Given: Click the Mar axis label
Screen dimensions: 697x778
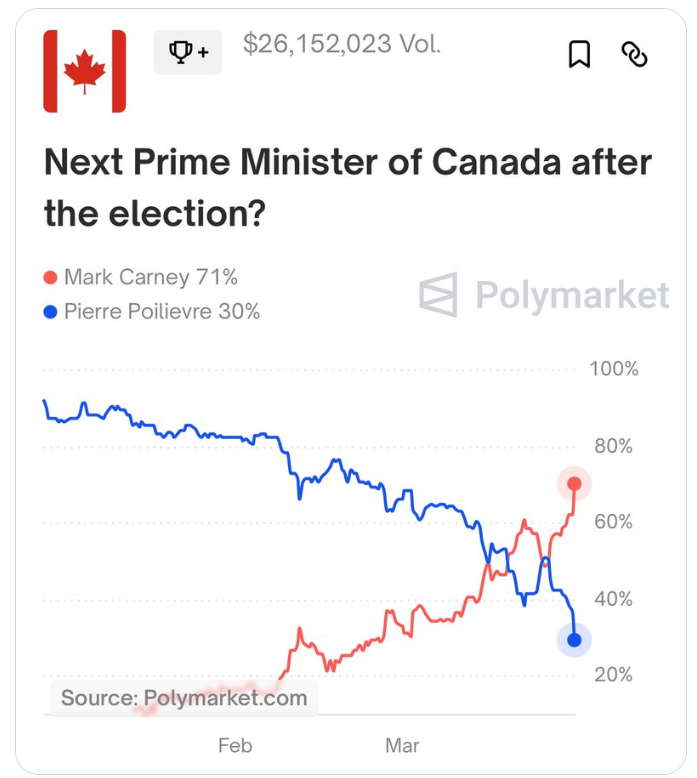Looking at the screenshot, I should [403, 745].
